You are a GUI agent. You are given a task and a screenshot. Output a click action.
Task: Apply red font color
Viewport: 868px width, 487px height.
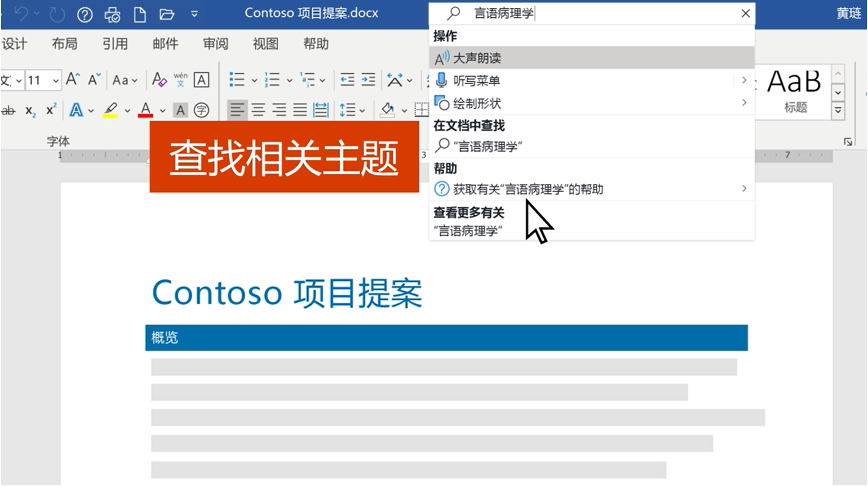click(145, 110)
